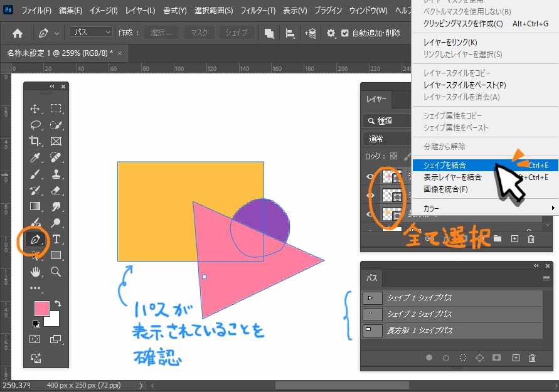Select the Pen tool in the toolbox
This screenshot has height=392, width=559.
[x=35, y=240]
